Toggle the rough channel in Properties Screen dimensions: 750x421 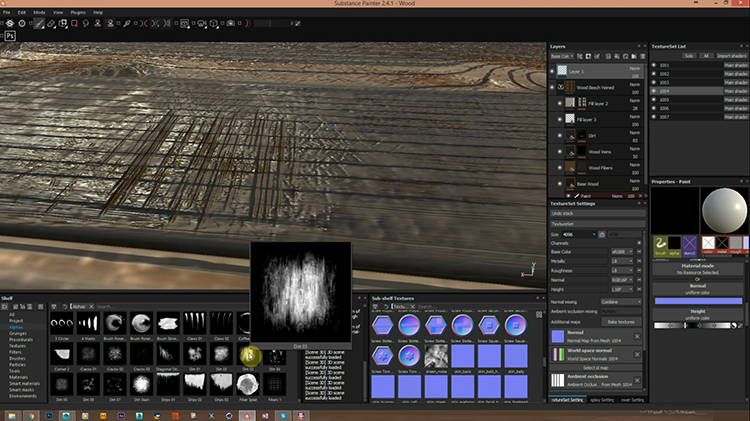(736, 243)
